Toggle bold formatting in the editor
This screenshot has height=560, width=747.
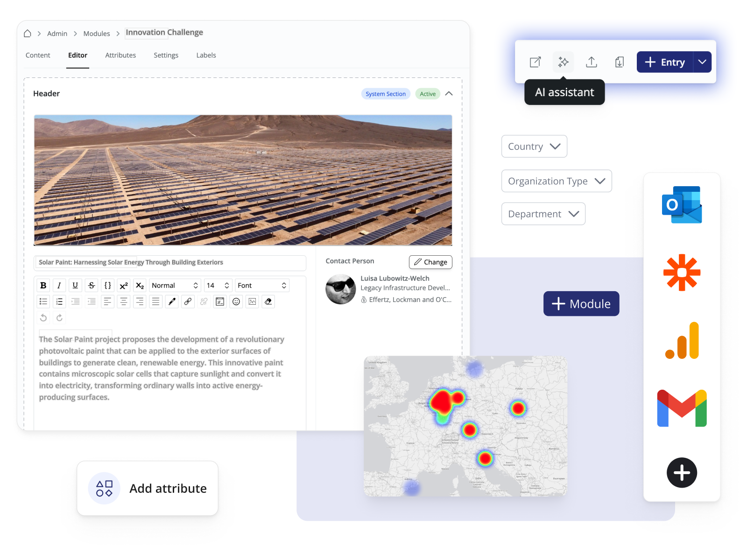pos(43,286)
